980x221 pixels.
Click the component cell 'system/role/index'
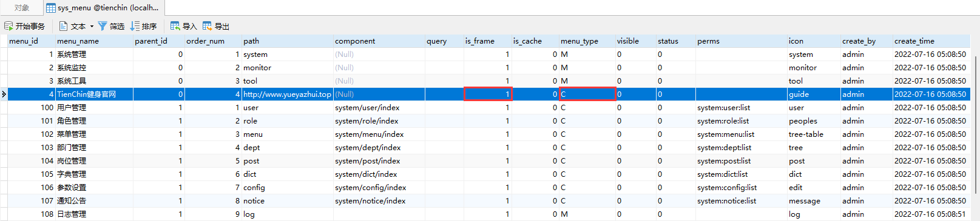[x=379, y=121]
